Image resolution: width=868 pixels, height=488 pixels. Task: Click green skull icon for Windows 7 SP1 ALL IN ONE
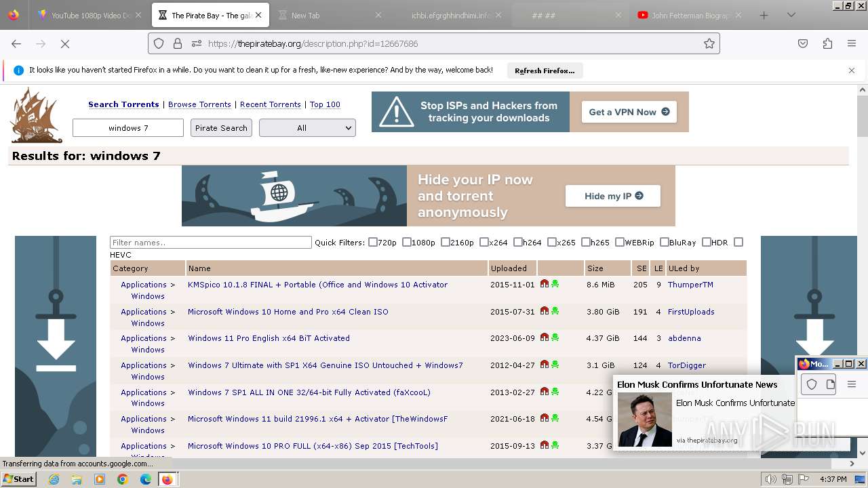point(555,392)
